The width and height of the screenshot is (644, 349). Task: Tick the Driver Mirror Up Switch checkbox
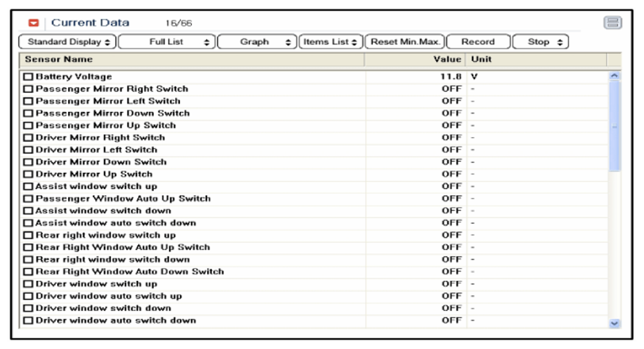[x=29, y=174]
